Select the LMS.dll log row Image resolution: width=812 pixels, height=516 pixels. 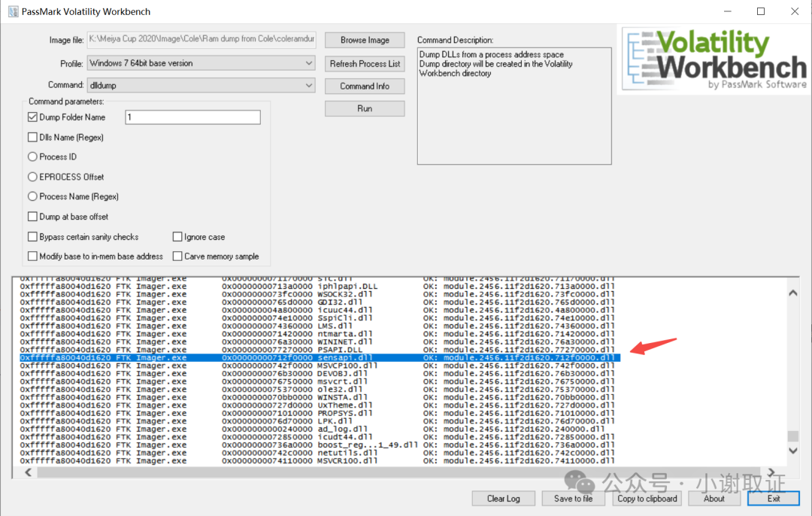pyautogui.click(x=317, y=326)
